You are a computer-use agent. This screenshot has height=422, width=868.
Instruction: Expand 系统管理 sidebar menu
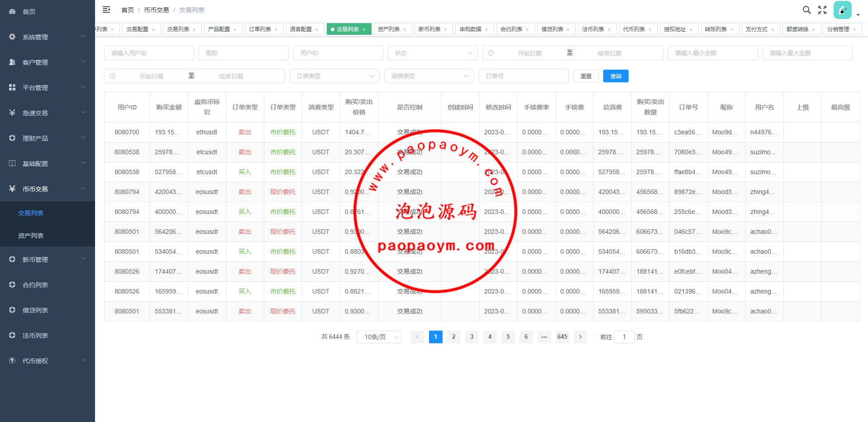pos(48,37)
